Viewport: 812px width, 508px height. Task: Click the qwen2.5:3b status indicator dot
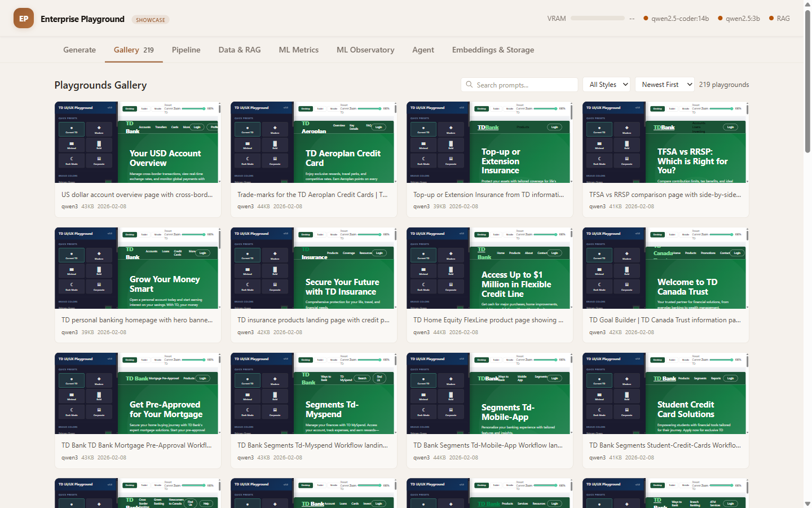(x=720, y=18)
